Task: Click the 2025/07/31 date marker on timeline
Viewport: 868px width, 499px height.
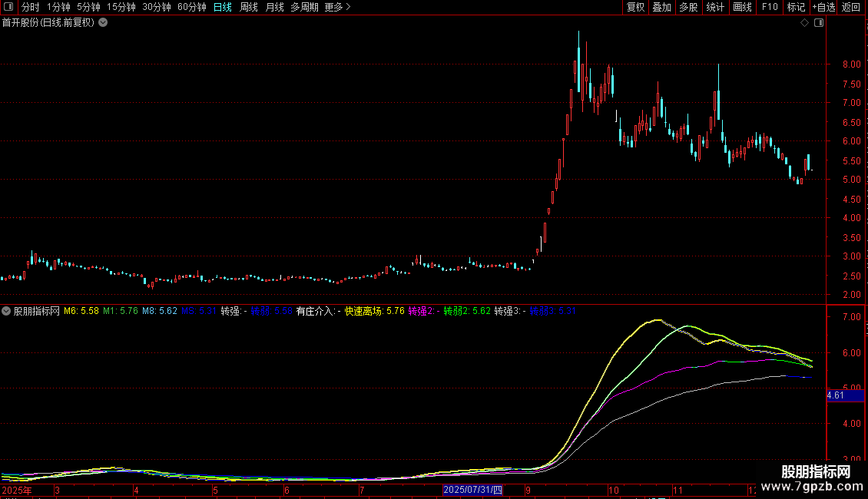Action: [x=472, y=490]
